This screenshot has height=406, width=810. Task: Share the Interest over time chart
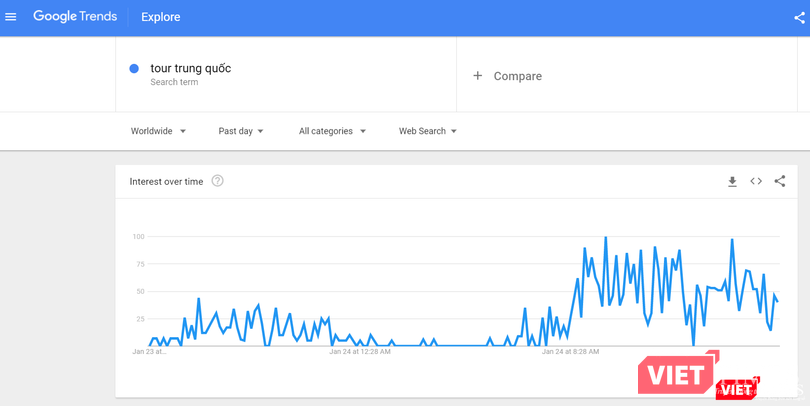coord(780,181)
